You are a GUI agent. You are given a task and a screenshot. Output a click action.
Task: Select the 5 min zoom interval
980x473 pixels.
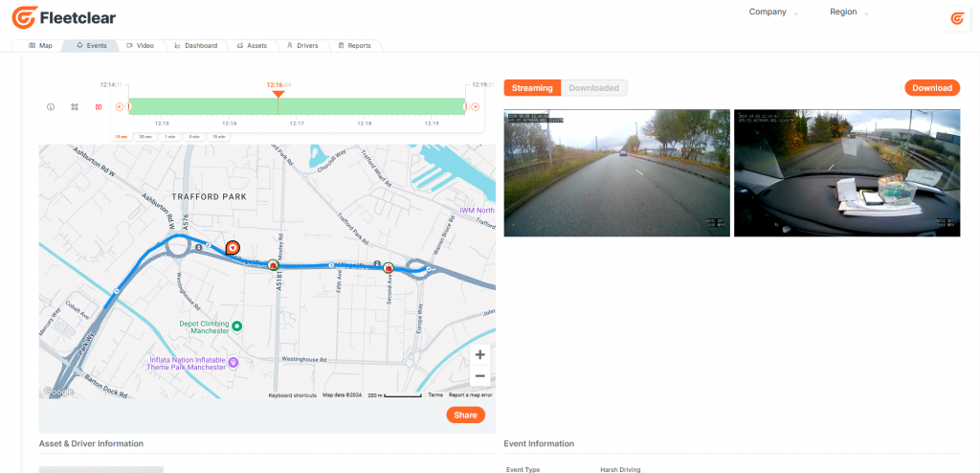tap(194, 136)
